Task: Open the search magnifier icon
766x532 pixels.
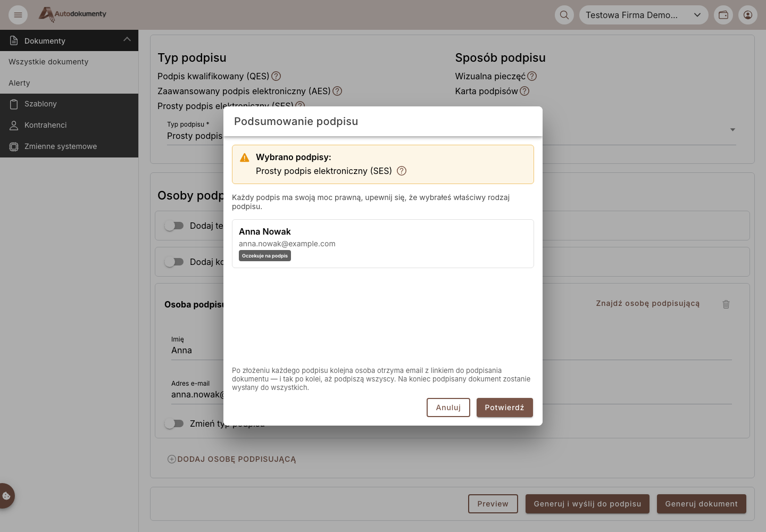Action: pos(564,15)
